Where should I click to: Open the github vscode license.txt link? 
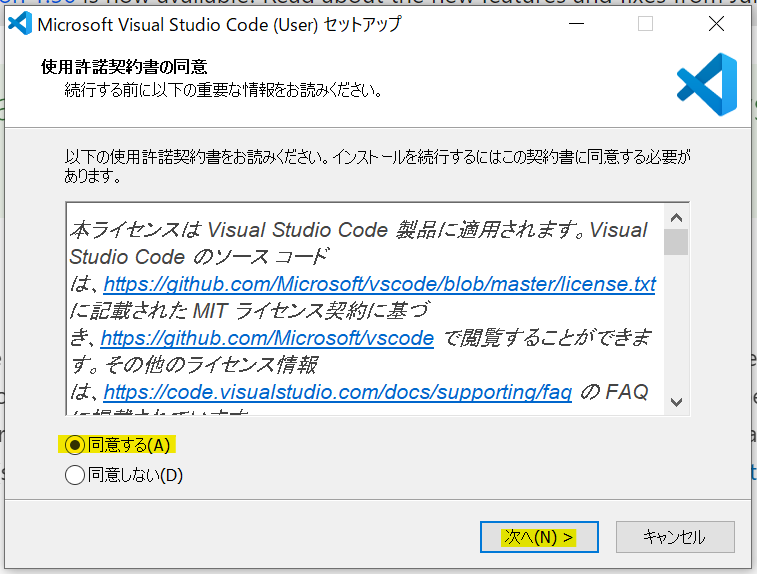tap(379, 284)
